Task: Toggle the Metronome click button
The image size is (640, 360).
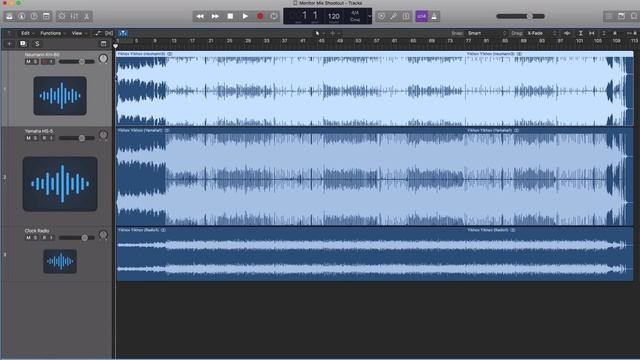Action: (434, 16)
